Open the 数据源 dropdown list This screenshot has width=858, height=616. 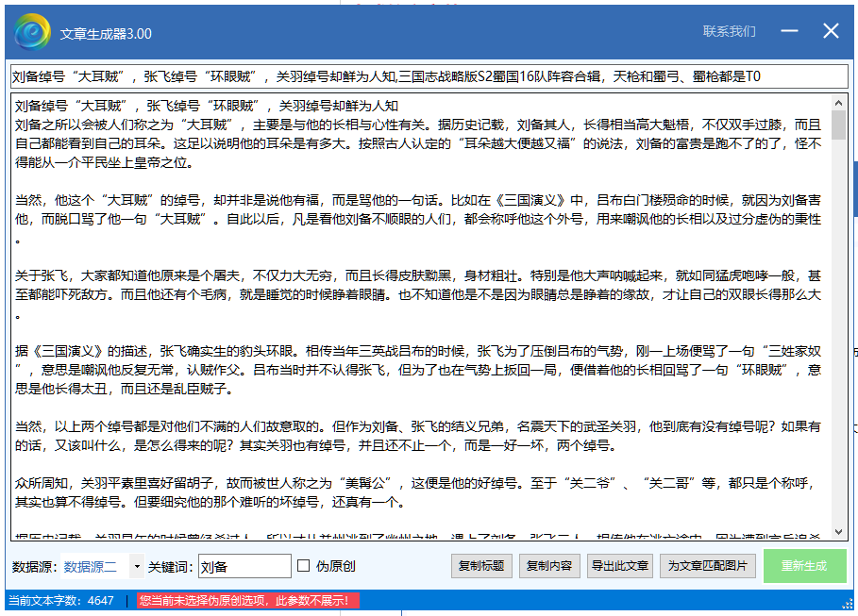(x=137, y=566)
